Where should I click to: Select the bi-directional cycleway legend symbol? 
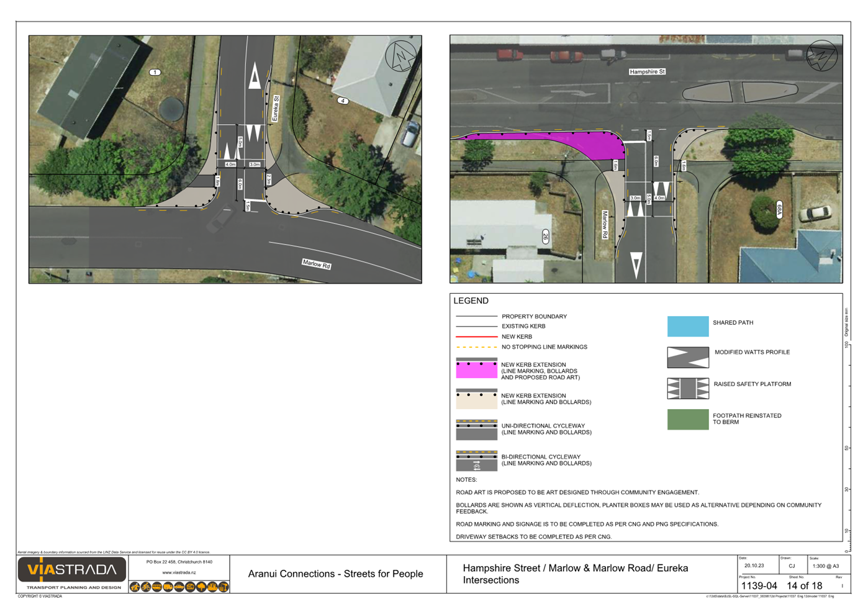pyautogui.click(x=476, y=461)
